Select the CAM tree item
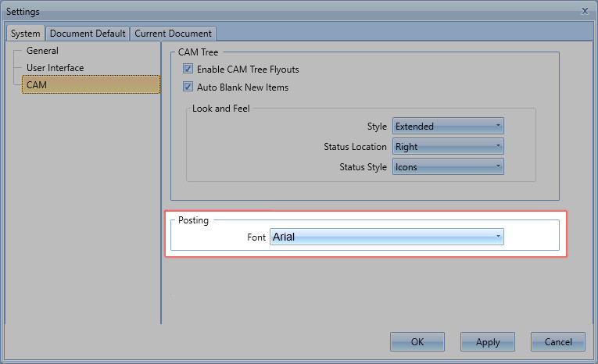Screen dimensions: 598x364 91,84
